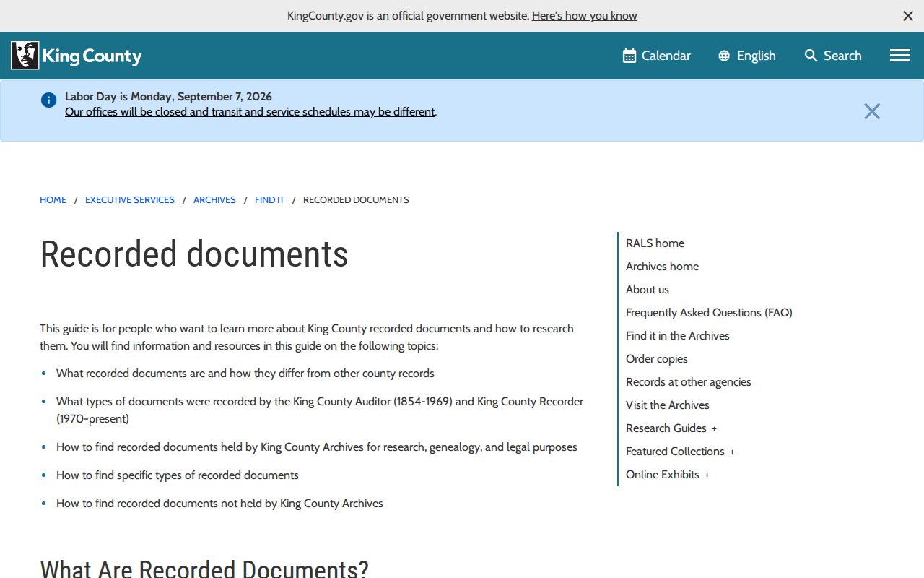
Task: Close the Labor Day alert notice
Action: [872, 111]
